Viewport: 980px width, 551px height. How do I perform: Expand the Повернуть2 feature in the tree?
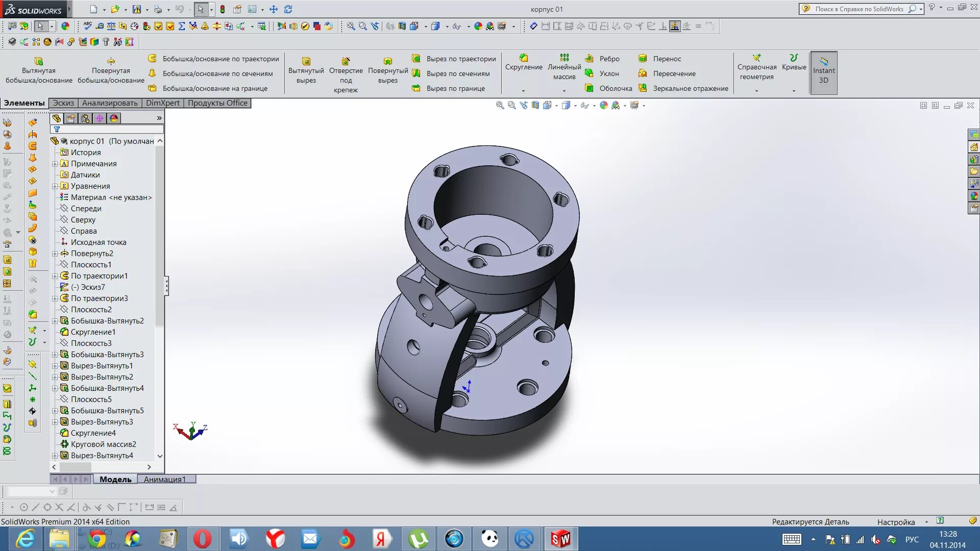coord(55,254)
